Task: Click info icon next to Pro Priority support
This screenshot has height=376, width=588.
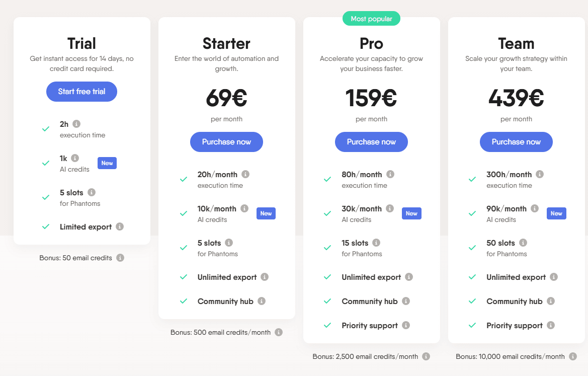Action: point(406,325)
